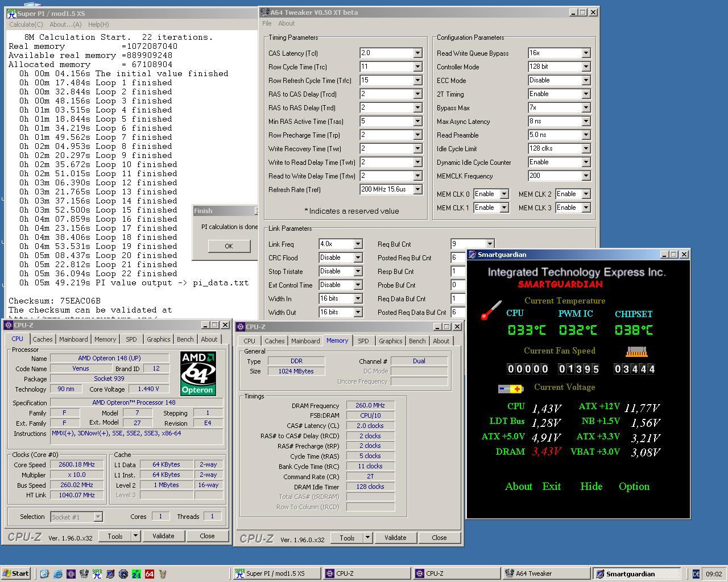
Task: Launch Internet Explorer from quick launch
Action: click(x=57, y=574)
